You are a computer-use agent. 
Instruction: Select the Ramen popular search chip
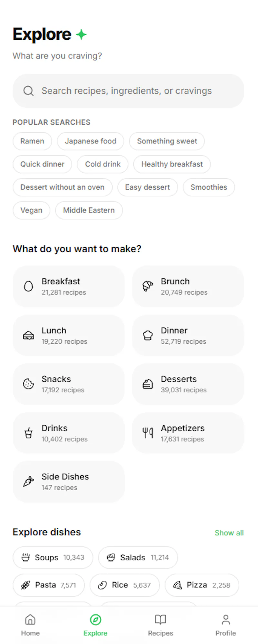click(32, 141)
